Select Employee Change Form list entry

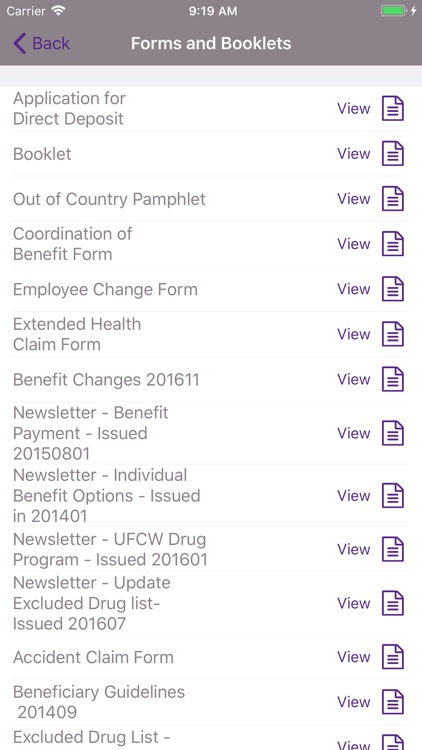pyautogui.click(x=211, y=289)
